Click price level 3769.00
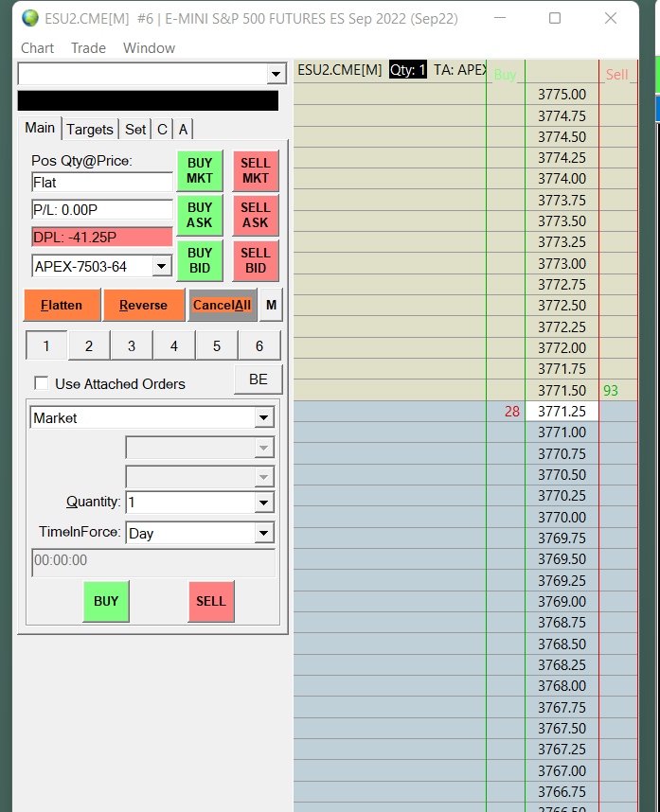 pos(562,602)
